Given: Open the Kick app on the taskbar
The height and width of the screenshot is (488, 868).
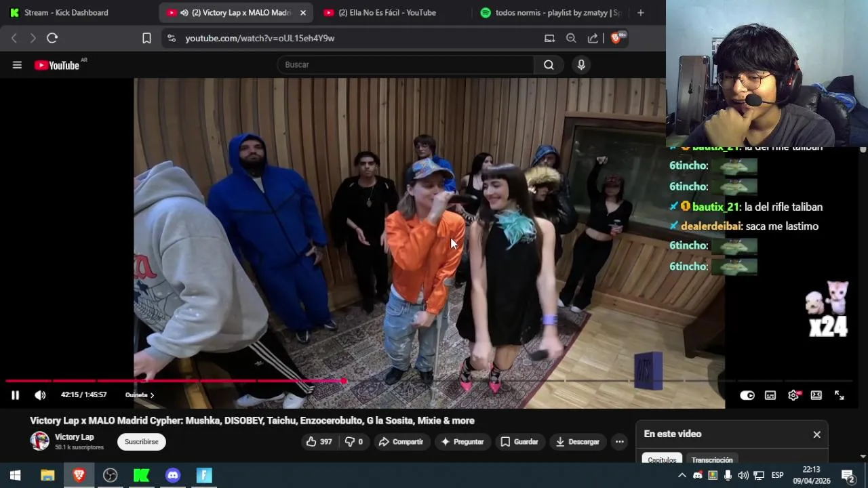Looking at the screenshot, I should [141, 476].
